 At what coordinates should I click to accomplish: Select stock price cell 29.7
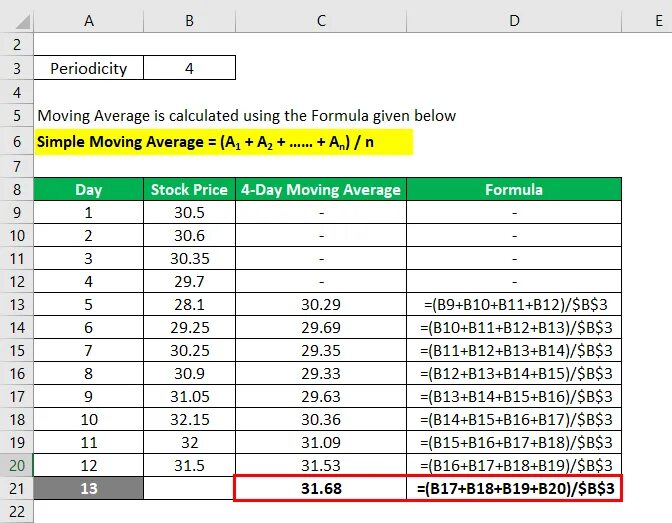click(x=189, y=282)
